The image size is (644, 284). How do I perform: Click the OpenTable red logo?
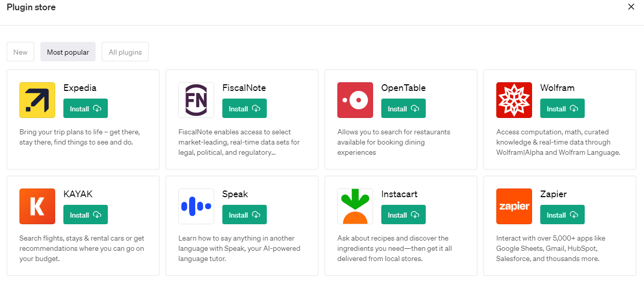[x=355, y=100]
